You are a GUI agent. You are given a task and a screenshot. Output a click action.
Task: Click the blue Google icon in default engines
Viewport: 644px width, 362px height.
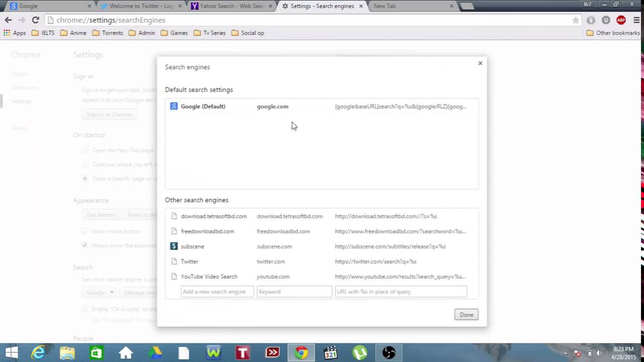pos(174,106)
